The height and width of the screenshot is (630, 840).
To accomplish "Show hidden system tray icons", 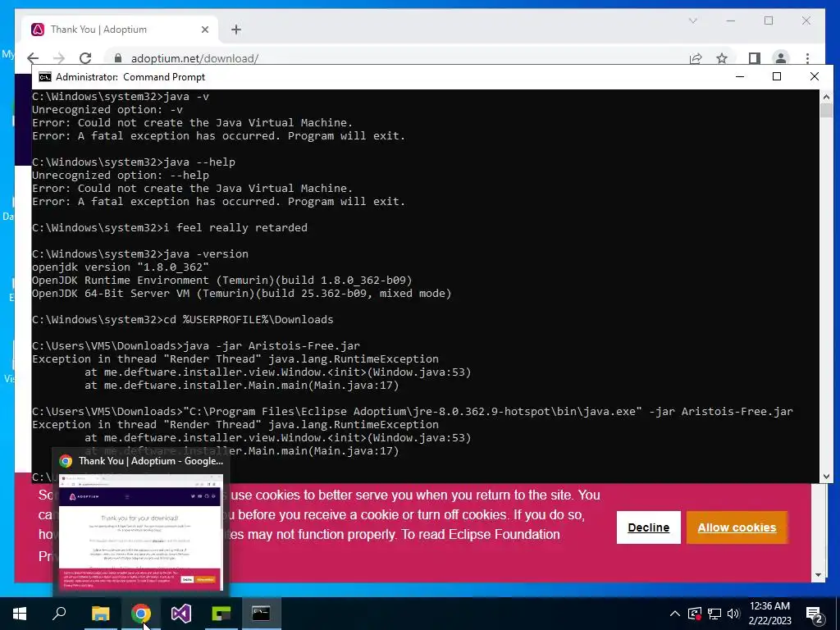I will click(x=674, y=614).
